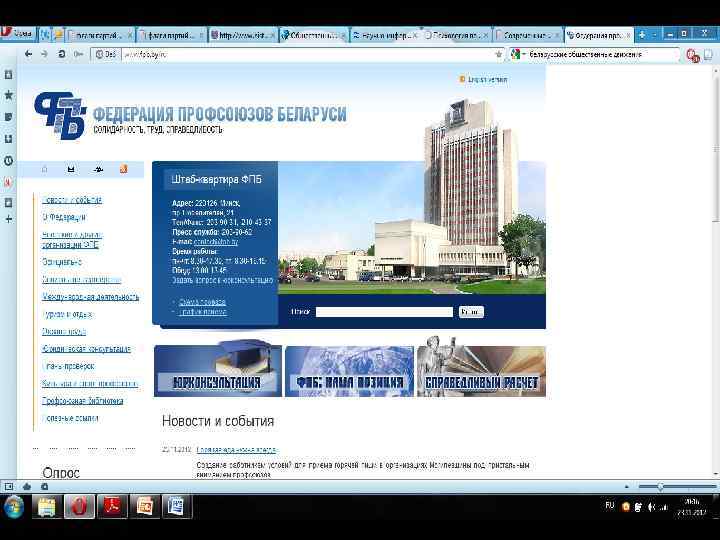720x540 pixels.
Task: Open the ФПБ: наша позиция banner
Action: [x=349, y=371]
